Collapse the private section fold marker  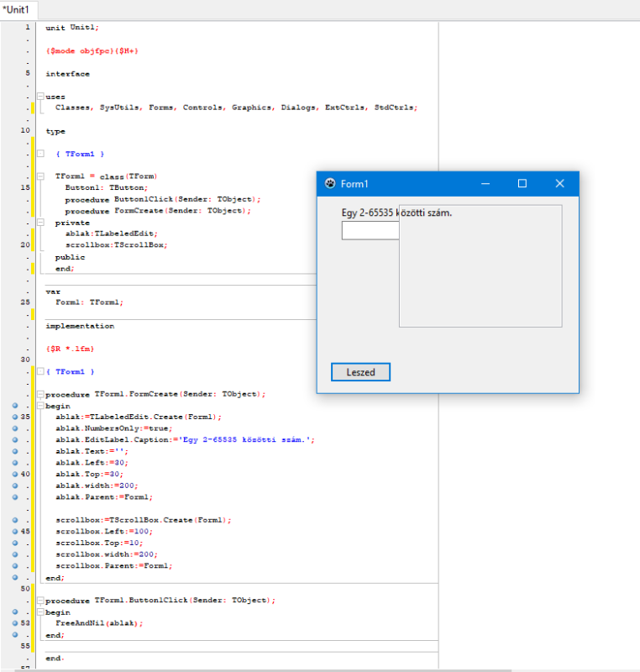(x=40, y=222)
